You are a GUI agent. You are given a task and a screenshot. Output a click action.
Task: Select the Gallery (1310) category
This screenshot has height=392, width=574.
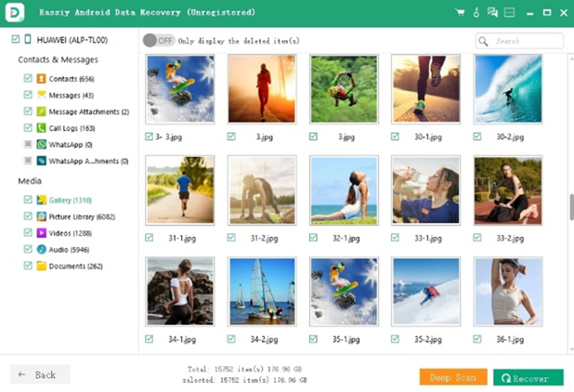(70, 200)
